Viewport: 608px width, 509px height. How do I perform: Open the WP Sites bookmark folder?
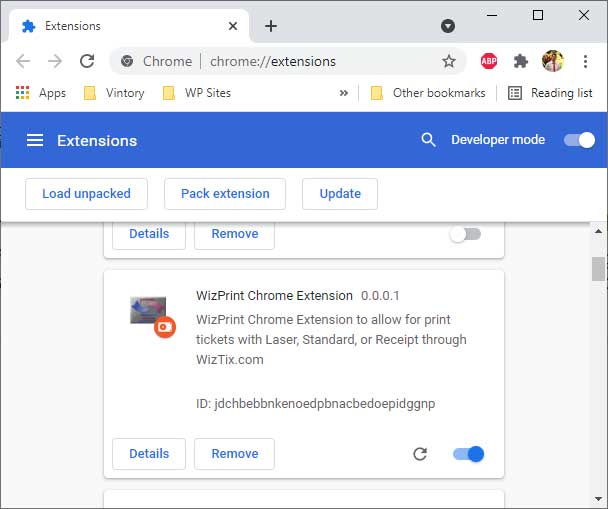pos(197,93)
